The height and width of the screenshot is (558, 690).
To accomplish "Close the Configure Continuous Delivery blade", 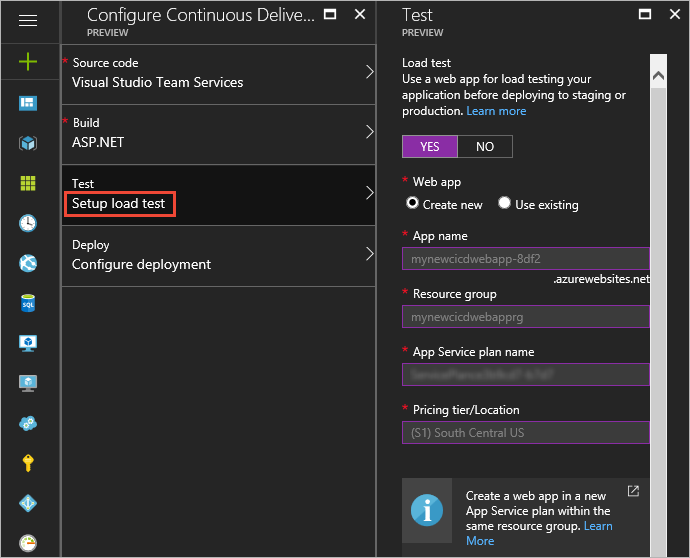I will click(360, 15).
